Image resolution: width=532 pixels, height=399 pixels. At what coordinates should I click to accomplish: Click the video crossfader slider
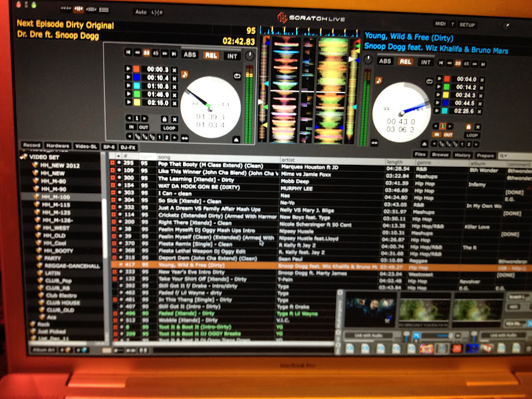click(438, 336)
